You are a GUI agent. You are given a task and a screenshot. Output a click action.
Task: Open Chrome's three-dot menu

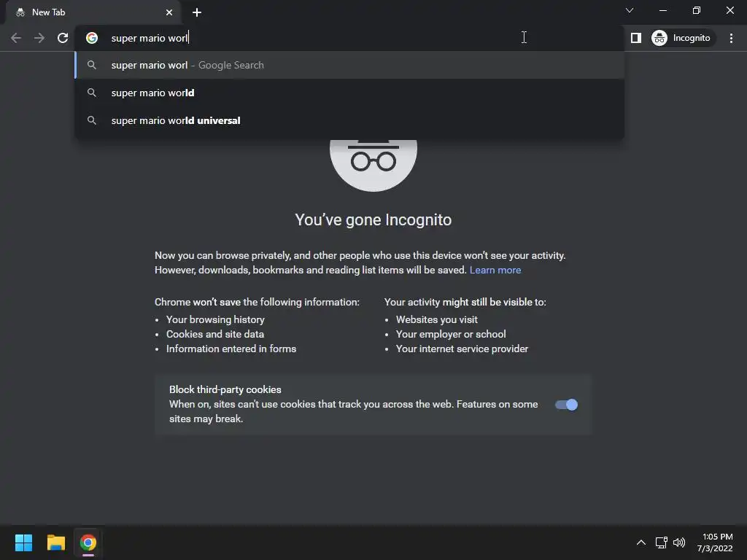coord(731,38)
